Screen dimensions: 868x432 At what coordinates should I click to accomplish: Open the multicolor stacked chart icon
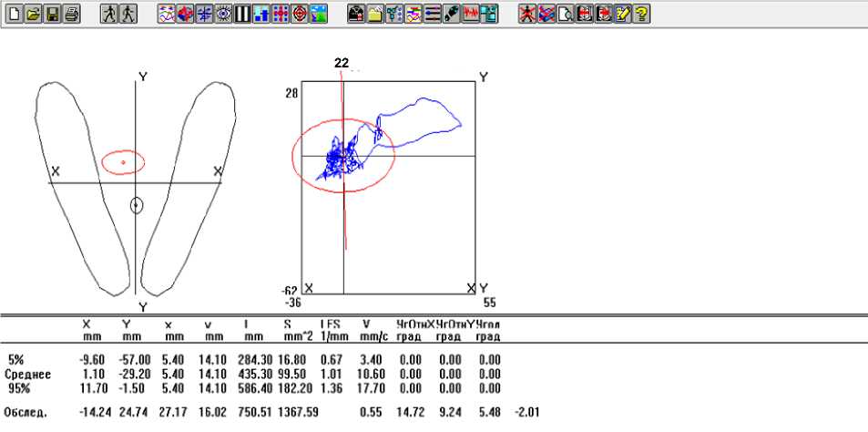414,14
